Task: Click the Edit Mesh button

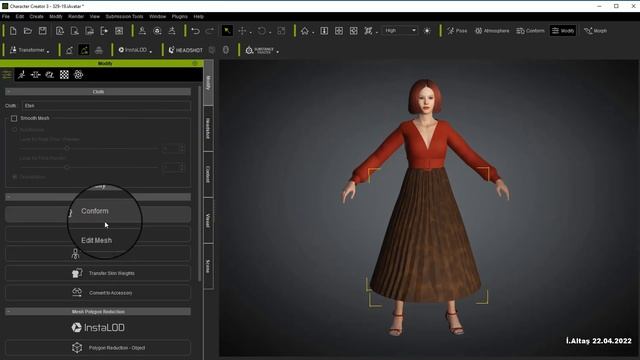Action: [x=98, y=235]
